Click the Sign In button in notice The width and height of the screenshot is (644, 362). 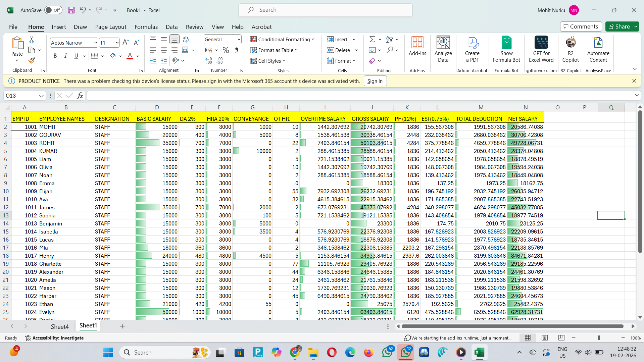375,81
